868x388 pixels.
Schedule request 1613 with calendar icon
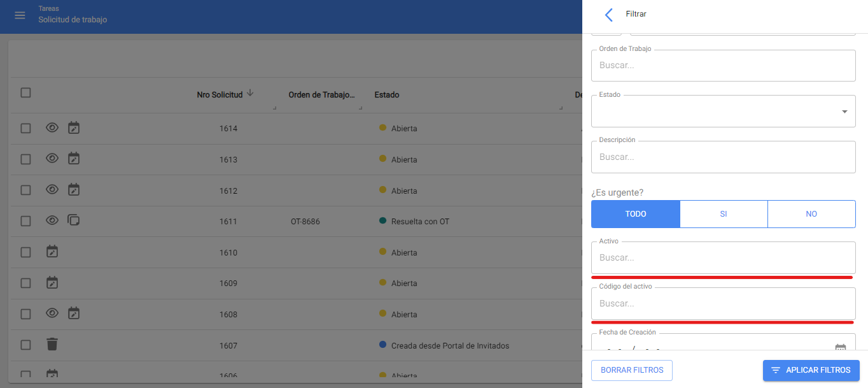[x=74, y=159]
